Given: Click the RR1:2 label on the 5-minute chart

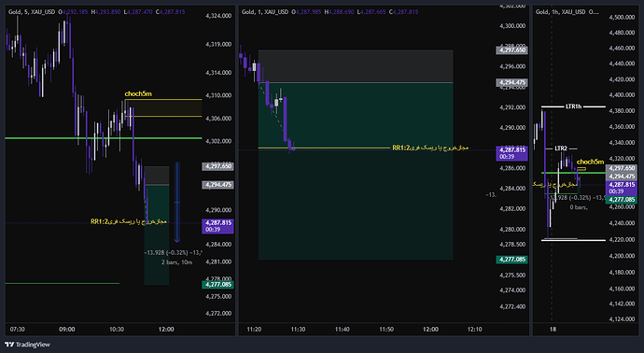Looking at the screenshot, I should [x=129, y=221].
